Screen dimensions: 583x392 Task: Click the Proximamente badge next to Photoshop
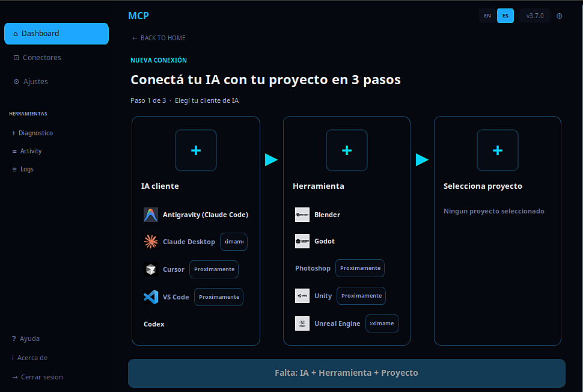pos(360,268)
